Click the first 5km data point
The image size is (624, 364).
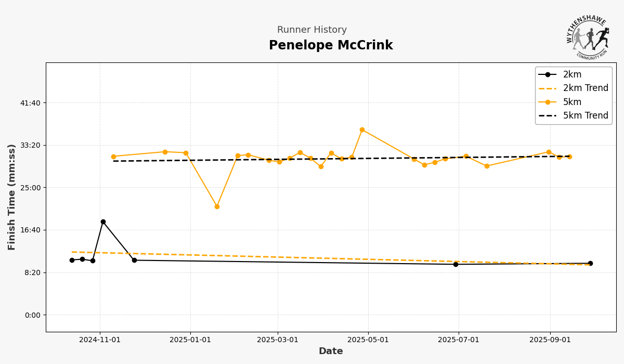tap(113, 157)
